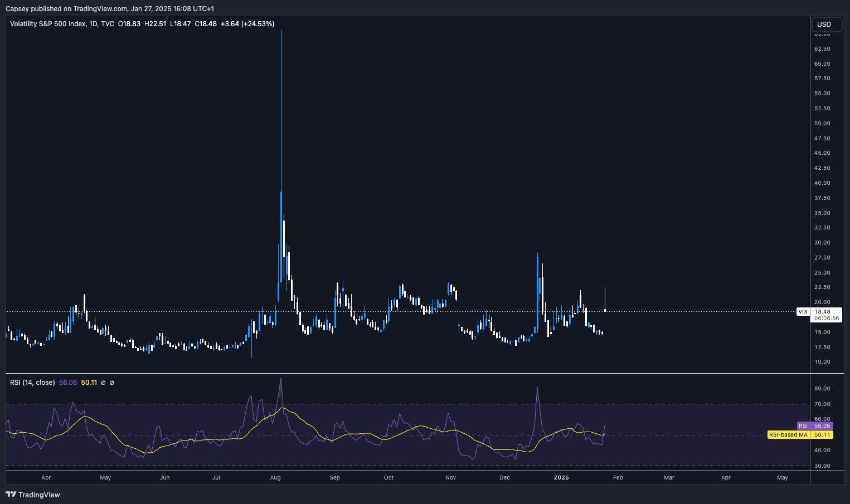Select the 2025 label on the time axis
This screenshot has height=504, width=850.
click(561, 477)
